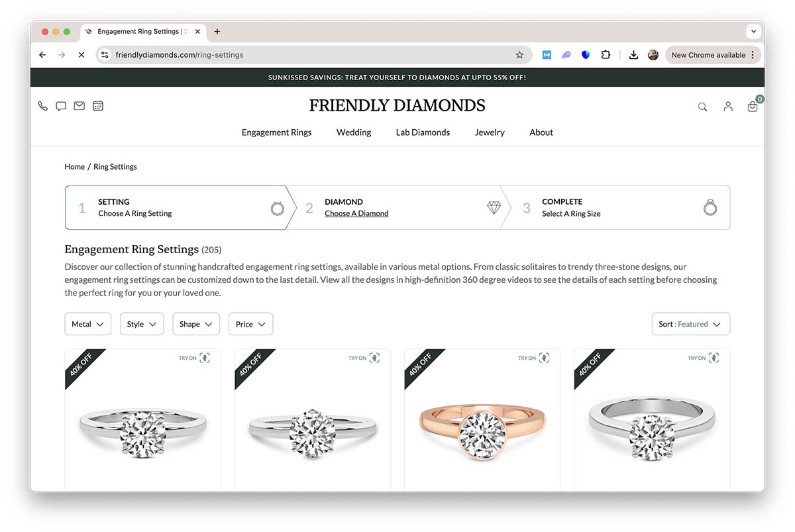Click the email envelope icon
Viewport: 795px width, 532px height.
click(x=79, y=105)
